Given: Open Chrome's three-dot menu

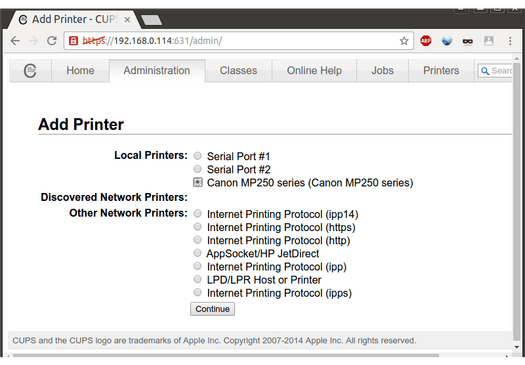Looking at the screenshot, I should tap(510, 41).
